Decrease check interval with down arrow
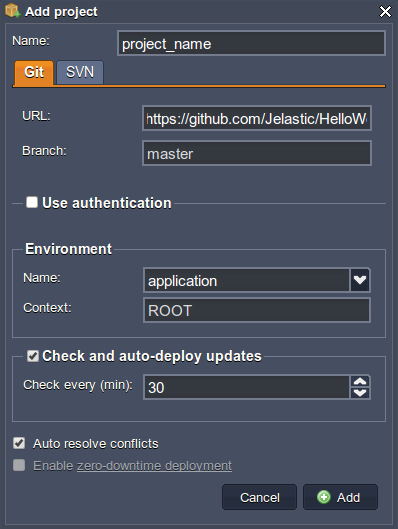Screen dimensions: 398x529 (360, 393)
